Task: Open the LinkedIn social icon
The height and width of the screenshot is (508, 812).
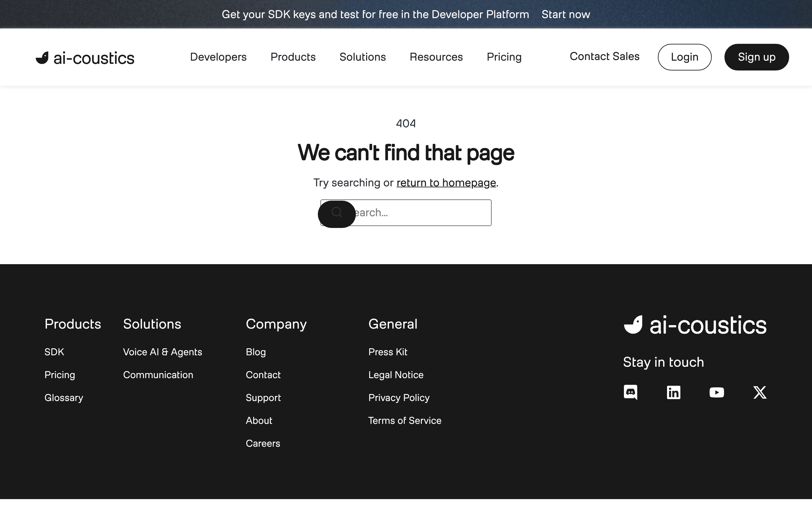Action: tap(673, 392)
